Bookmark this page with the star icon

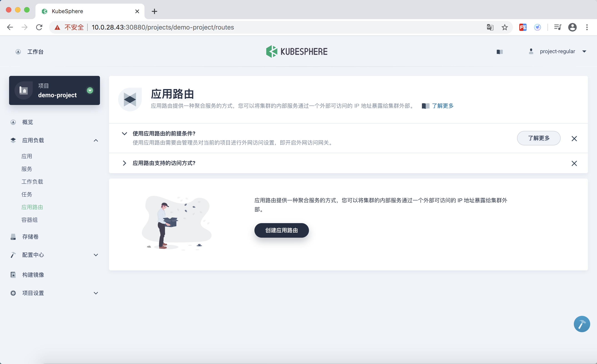tap(505, 27)
